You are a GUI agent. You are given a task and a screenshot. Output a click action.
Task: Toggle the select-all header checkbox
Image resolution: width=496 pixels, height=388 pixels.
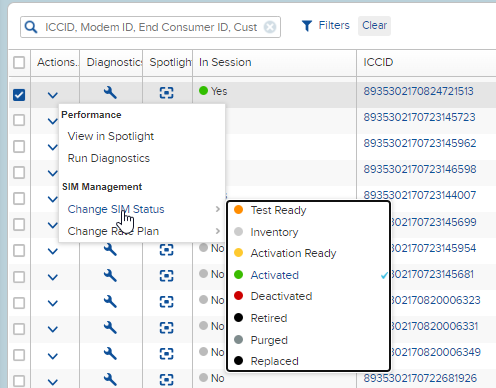tap(19, 62)
